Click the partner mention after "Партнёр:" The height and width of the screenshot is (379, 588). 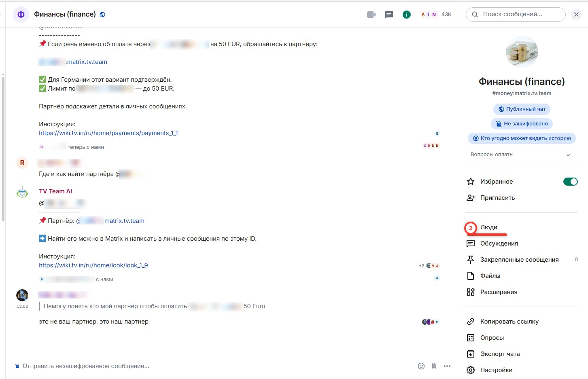pos(110,221)
